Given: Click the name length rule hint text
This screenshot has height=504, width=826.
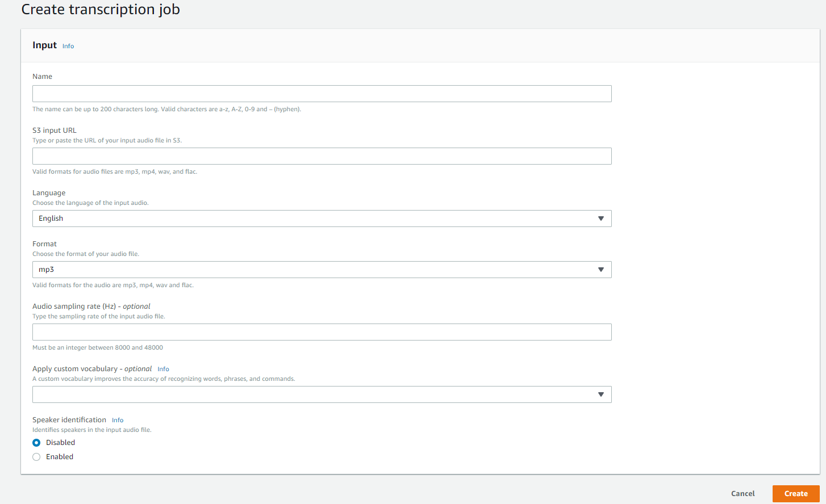Looking at the screenshot, I should pos(166,109).
